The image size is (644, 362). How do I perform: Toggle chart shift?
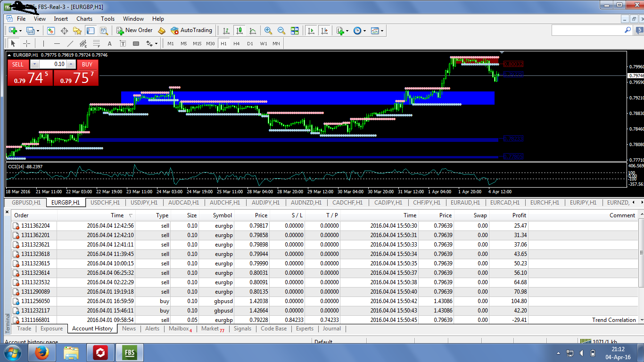[324, 31]
